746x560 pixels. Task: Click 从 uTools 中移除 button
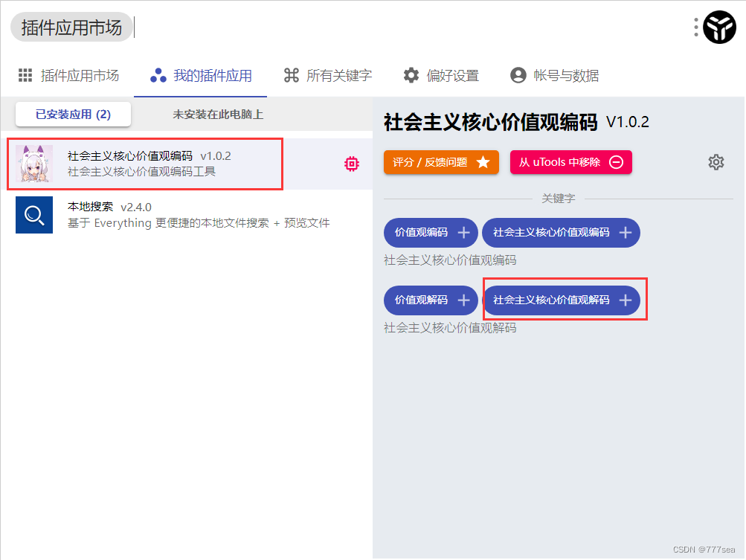point(571,162)
